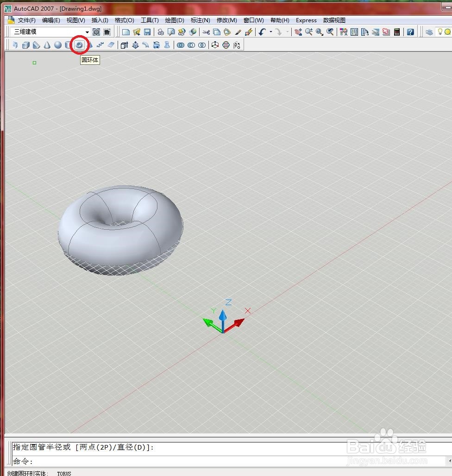
Task: Select the Polysolid tool
Action: pos(15,45)
